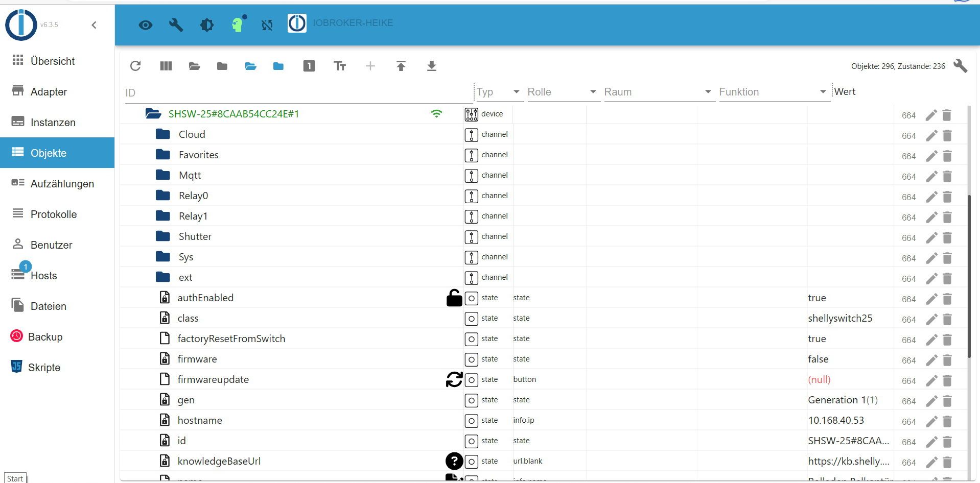Image resolution: width=980 pixels, height=483 pixels.
Task: Toggle the eye visibility icon in header
Action: point(146,25)
